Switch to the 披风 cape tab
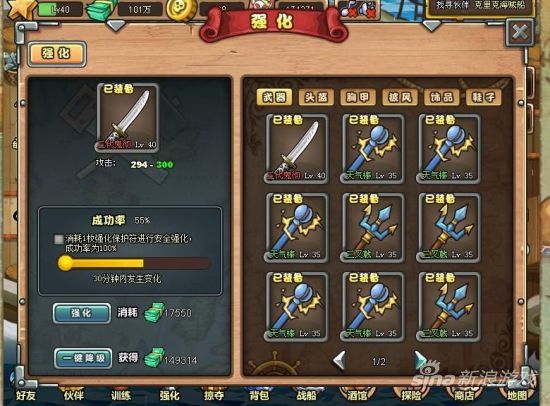The width and height of the screenshot is (550, 406). [400, 97]
